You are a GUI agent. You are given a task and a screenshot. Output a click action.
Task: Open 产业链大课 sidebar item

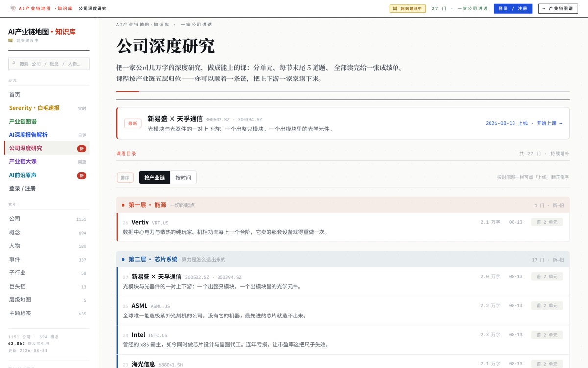(47, 161)
